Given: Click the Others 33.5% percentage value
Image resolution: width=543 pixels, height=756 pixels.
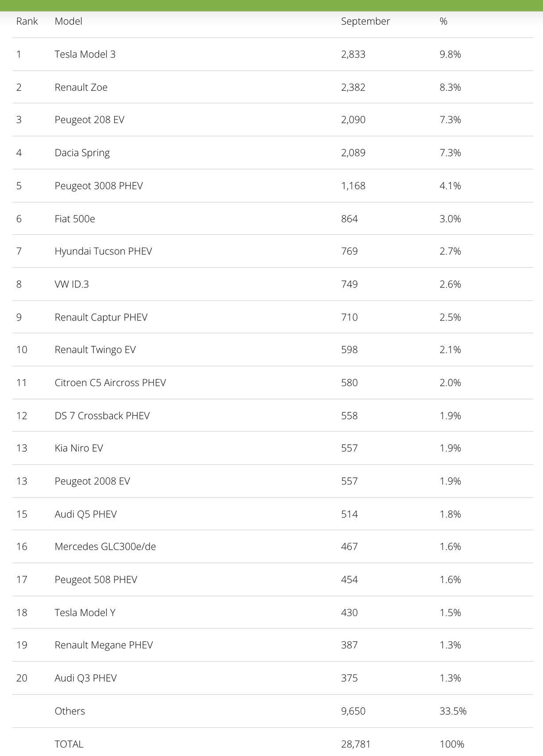Looking at the screenshot, I should pyautogui.click(x=453, y=711).
